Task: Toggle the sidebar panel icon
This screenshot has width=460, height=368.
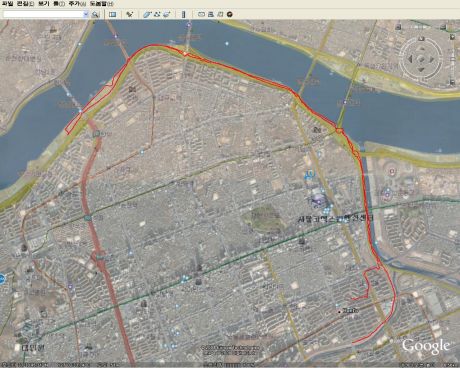Action: click(x=113, y=14)
